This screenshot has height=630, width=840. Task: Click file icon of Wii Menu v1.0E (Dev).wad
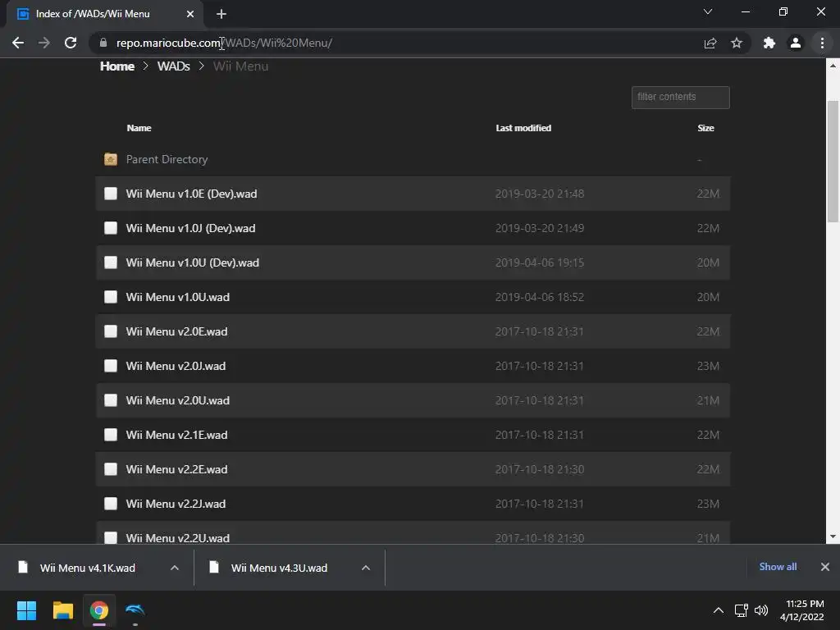(x=111, y=194)
